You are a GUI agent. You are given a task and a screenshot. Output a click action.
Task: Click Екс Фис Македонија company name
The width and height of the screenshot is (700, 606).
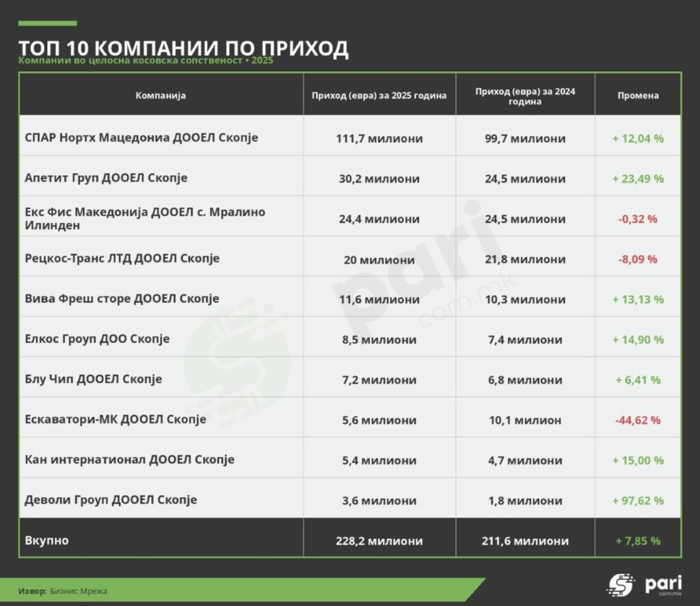tap(145, 218)
